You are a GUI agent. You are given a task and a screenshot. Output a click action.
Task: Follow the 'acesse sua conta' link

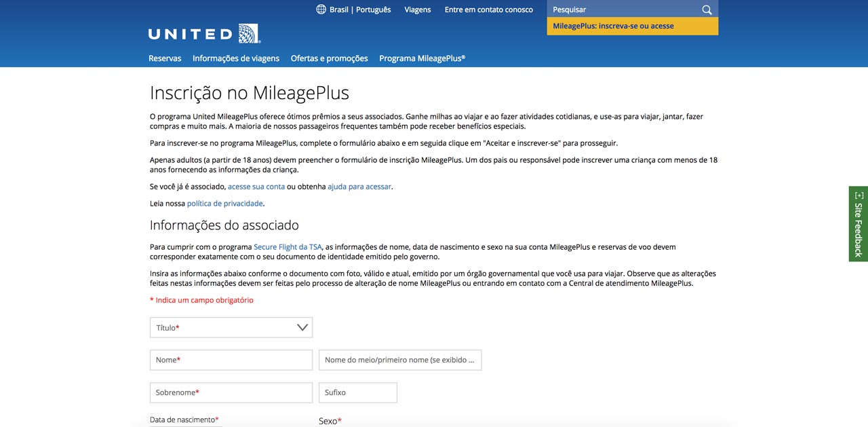coord(256,187)
